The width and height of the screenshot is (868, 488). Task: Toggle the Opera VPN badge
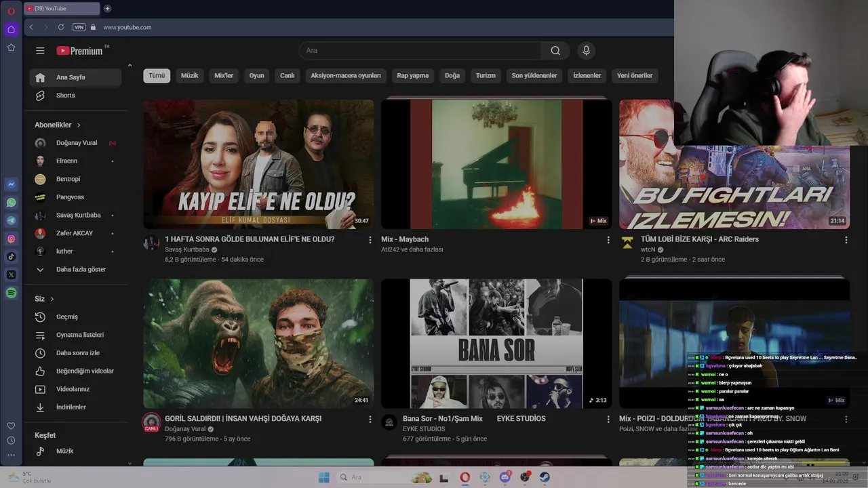click(x=79, y=27)
